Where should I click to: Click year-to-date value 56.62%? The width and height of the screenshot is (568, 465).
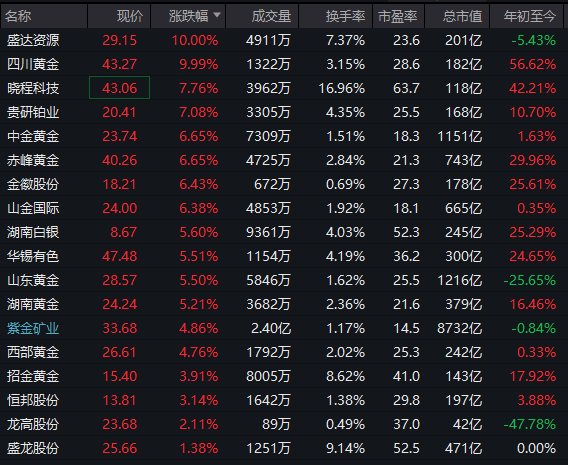(533, 64)
